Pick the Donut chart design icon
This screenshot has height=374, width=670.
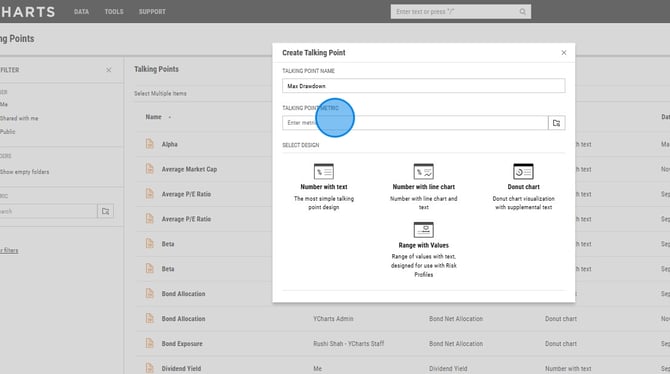pyautogui.click(x=523, y=171)
